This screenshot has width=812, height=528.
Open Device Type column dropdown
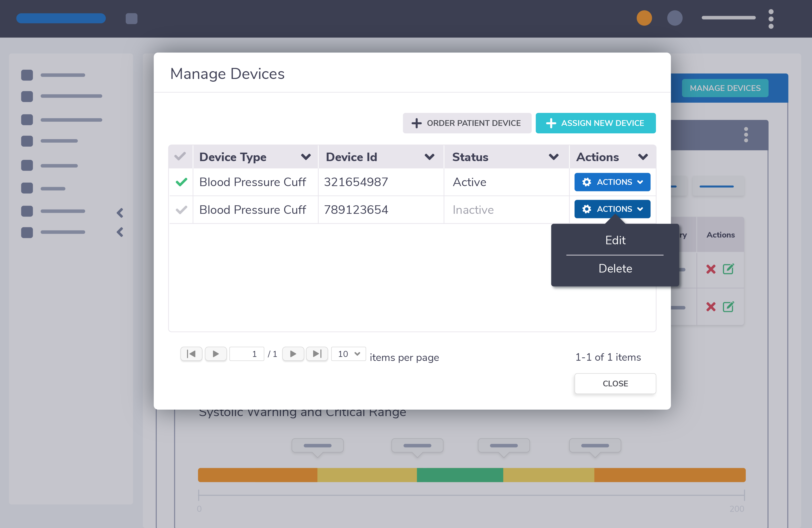[x=306, y=157]
